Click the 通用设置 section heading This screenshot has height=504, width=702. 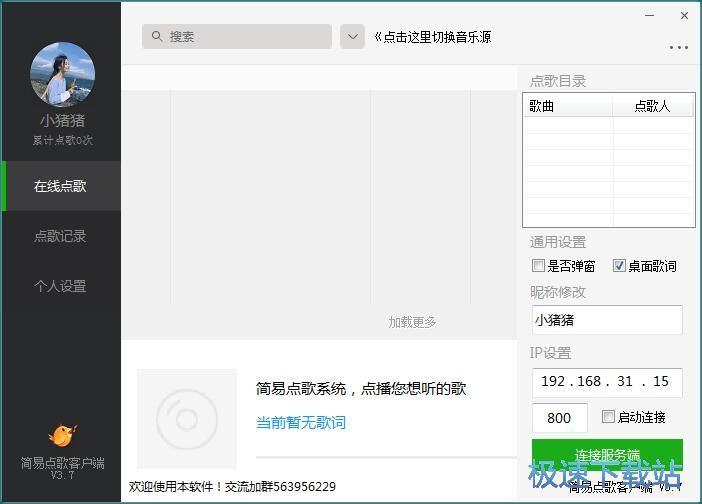point(558,242)
